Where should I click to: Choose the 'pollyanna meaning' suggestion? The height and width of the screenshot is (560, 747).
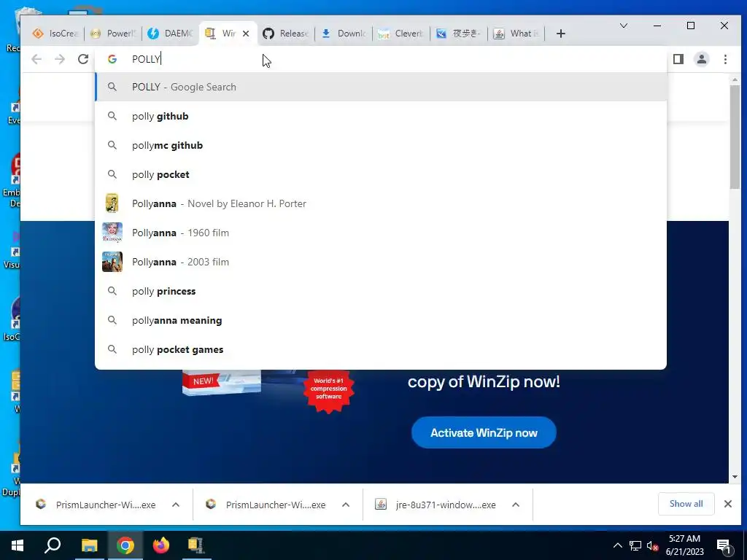381,320
